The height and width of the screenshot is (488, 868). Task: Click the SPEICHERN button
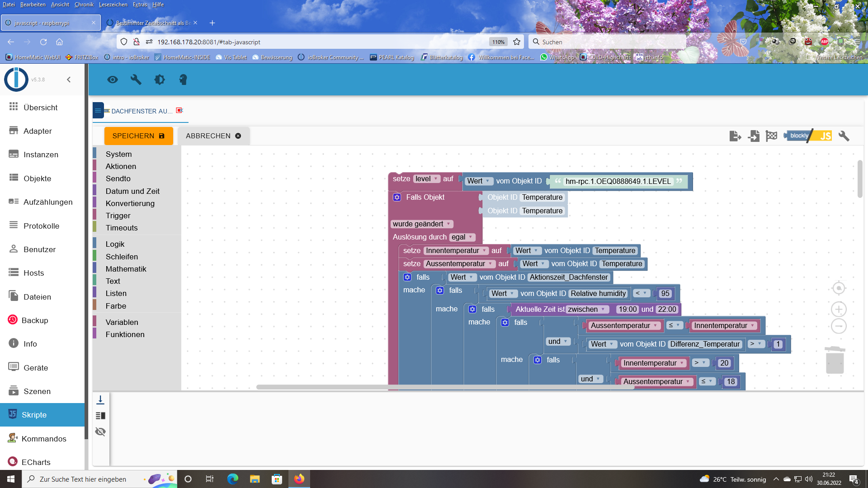[138, 136]
